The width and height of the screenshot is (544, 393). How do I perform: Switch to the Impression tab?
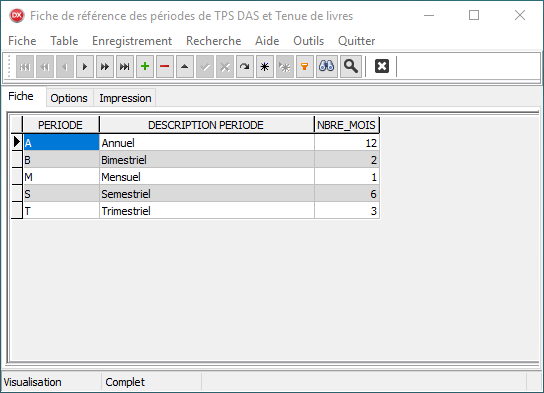click(125, 98)
